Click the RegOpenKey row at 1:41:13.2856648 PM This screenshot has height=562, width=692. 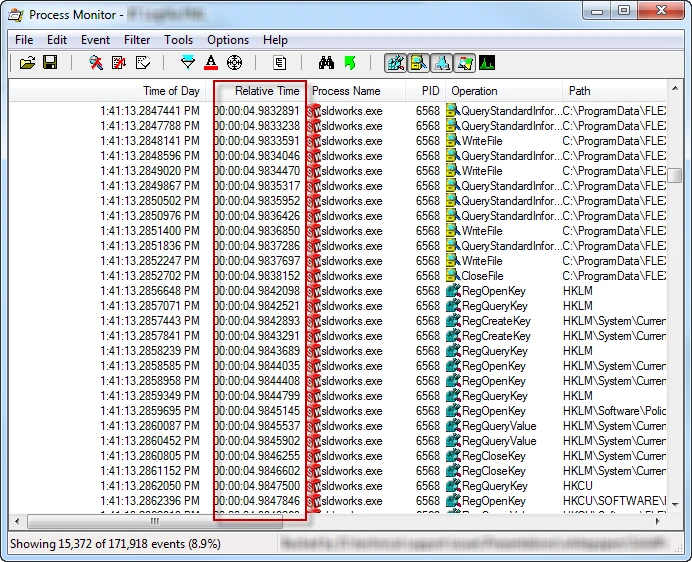(338, 291)
